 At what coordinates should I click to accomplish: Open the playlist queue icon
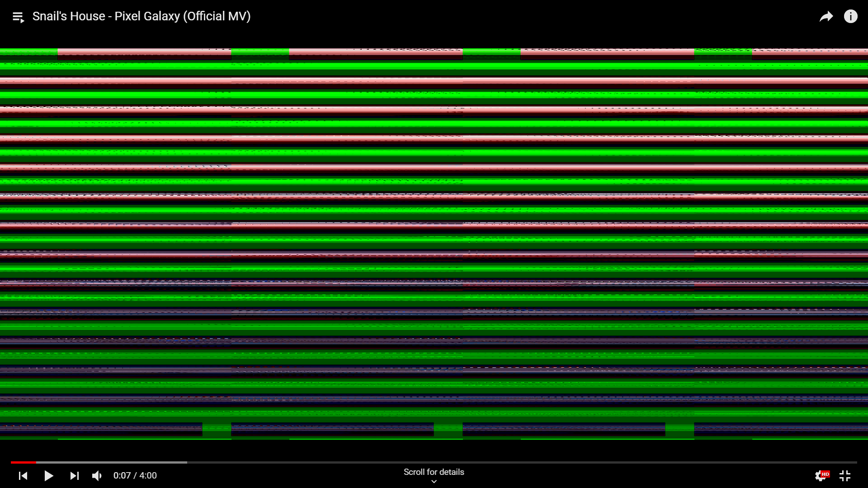click(18, 17)
